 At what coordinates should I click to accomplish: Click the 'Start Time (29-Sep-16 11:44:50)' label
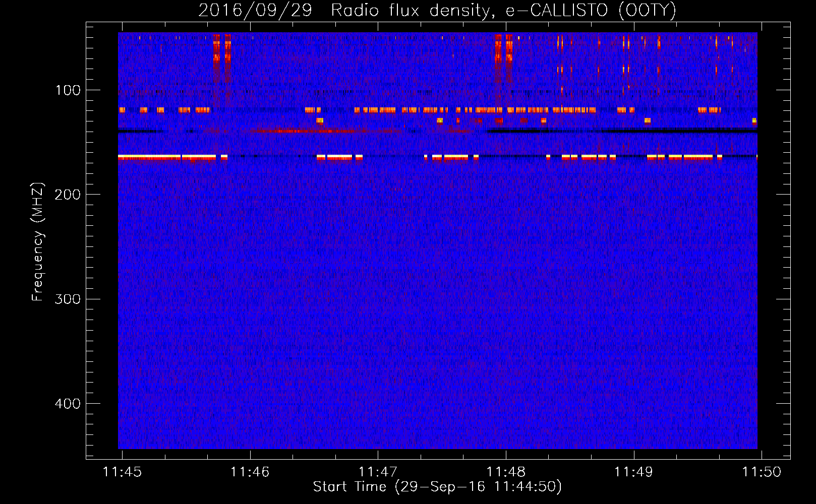point(437,487)
